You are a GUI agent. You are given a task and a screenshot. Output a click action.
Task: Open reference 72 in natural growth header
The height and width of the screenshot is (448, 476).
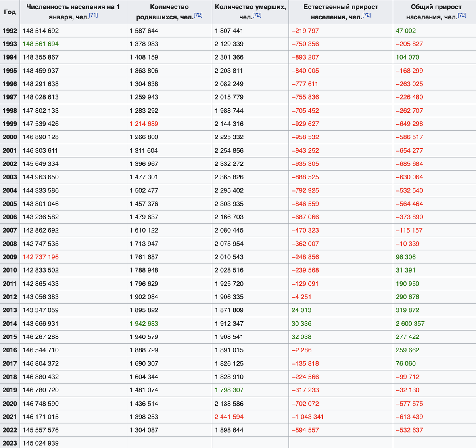(367, 15)
